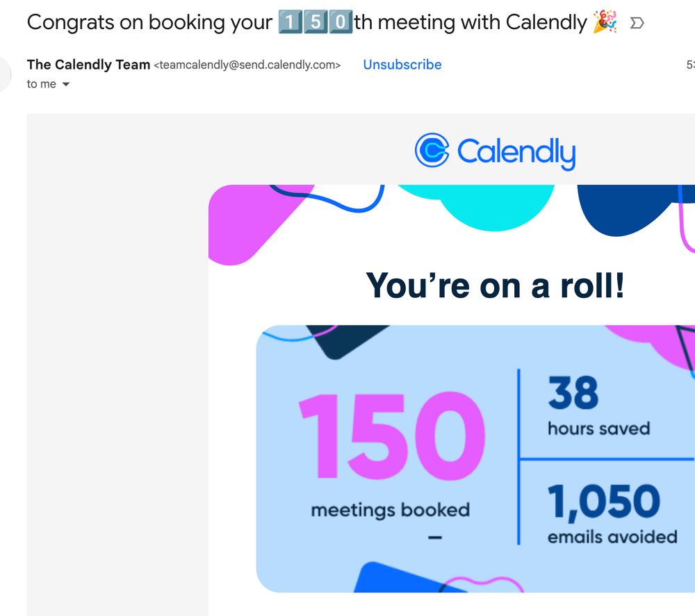Viewport: 695px width, 616px height.
Task: Click the keycap 0 emoji in subject
Action: coord(341,22)
